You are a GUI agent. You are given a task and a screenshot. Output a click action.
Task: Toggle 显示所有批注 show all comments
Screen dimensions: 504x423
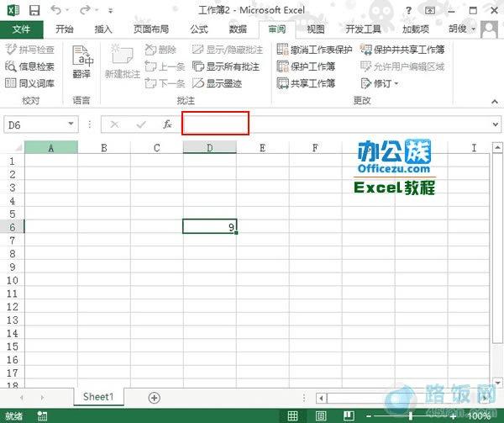coord(226,66)
